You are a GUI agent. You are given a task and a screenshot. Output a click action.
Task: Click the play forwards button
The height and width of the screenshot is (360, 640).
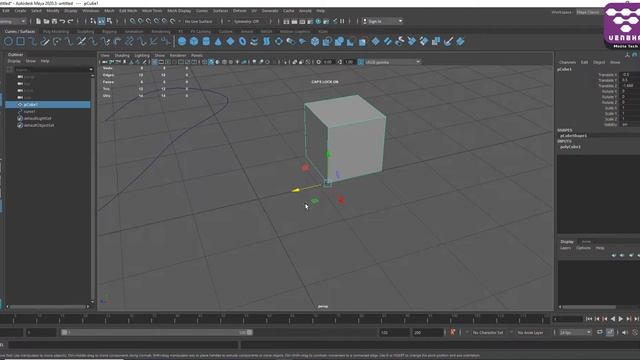[x=620, y=319]
